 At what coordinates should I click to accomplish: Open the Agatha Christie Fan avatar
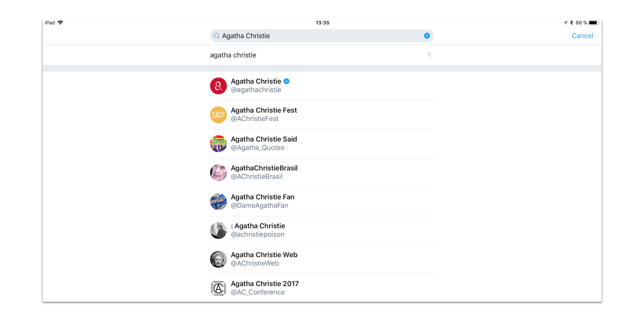218,202
